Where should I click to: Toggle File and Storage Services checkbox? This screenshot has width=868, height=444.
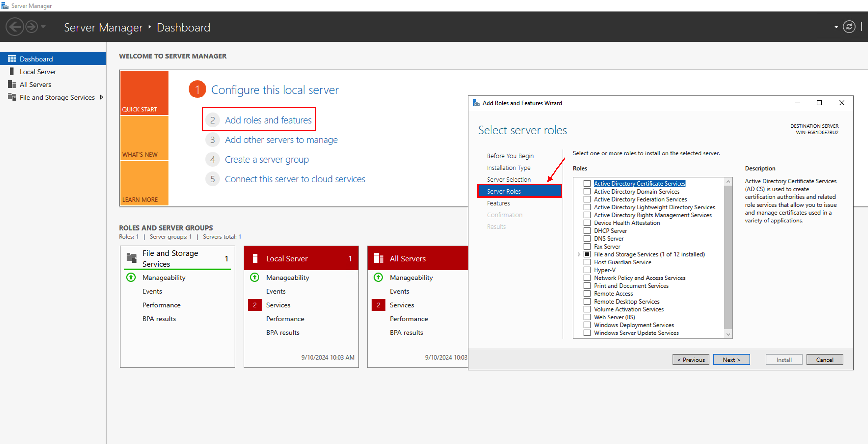(x=587, y=254)
